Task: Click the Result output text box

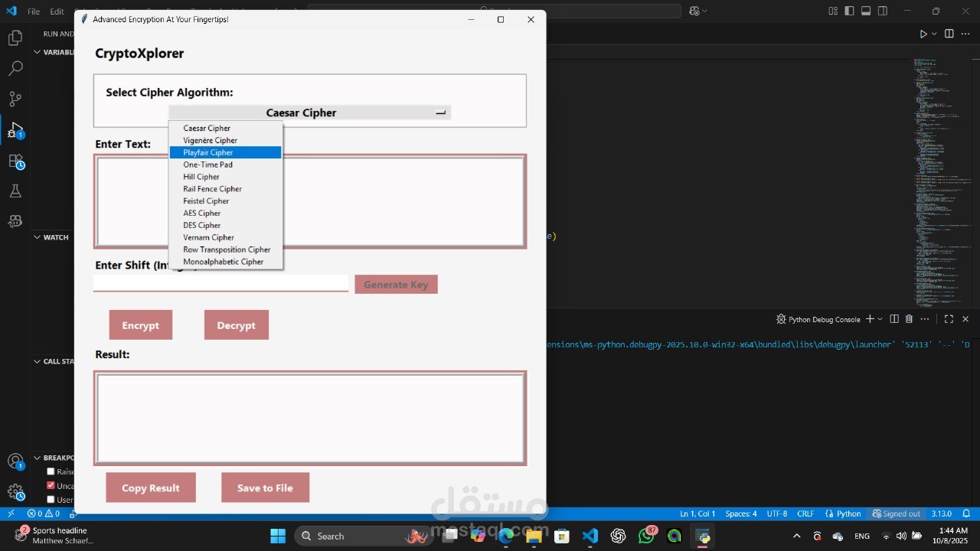Action: tap(310, 418)
